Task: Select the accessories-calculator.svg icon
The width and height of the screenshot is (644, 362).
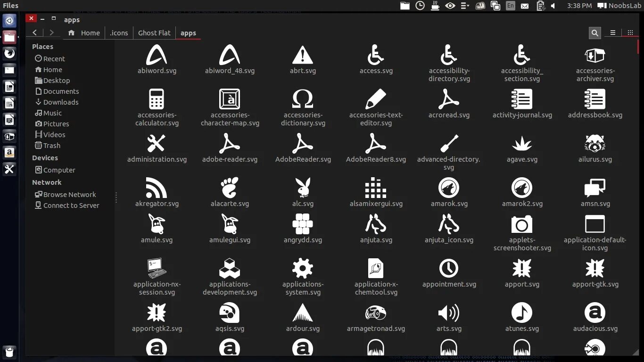Action: pyautogui.click(x=157, y=99)
